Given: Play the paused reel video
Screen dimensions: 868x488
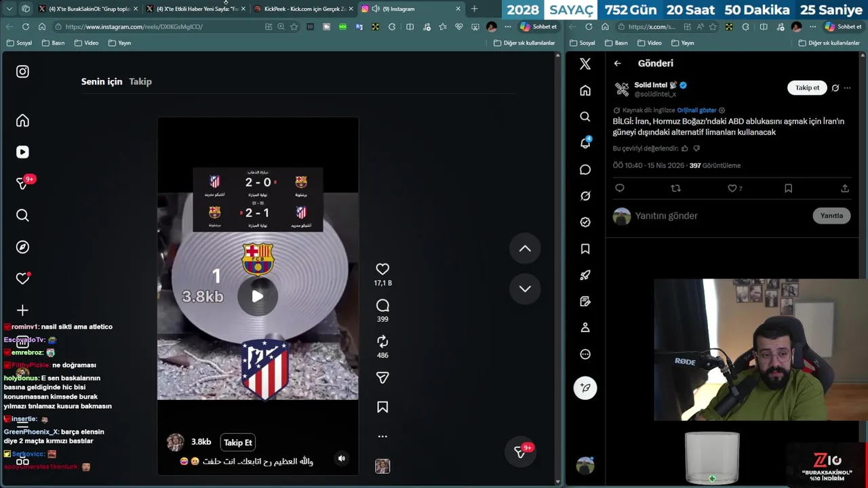Looking at the screenshot, I should coord(258,296).
